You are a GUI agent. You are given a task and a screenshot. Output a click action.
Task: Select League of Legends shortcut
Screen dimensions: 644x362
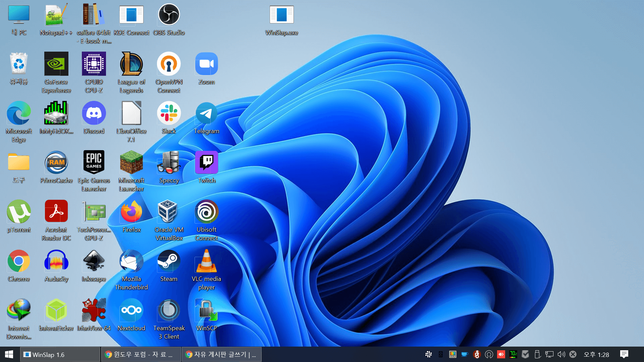pos(131,72)
